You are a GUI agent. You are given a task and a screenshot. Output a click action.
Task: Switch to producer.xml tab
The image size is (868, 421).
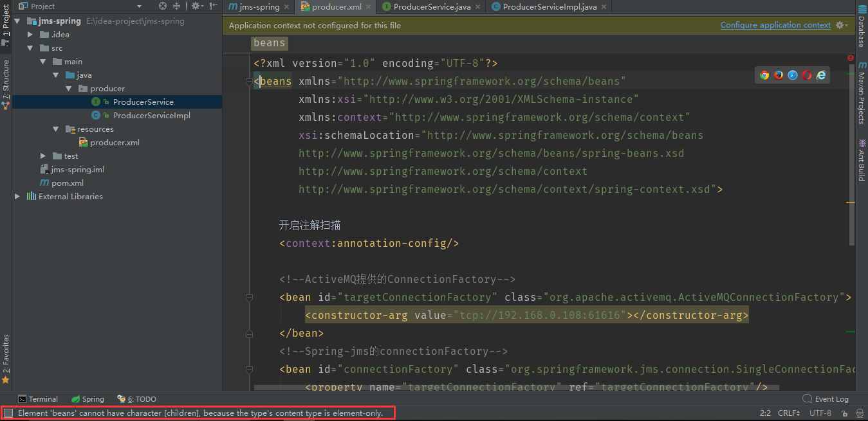(336, 7)
